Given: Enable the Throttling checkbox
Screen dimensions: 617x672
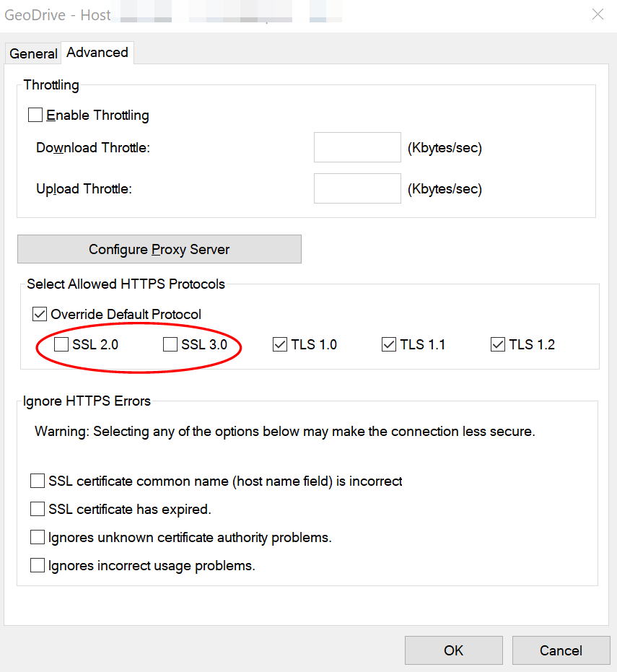Looking at the screenshot, I should [x=35, y=115].
